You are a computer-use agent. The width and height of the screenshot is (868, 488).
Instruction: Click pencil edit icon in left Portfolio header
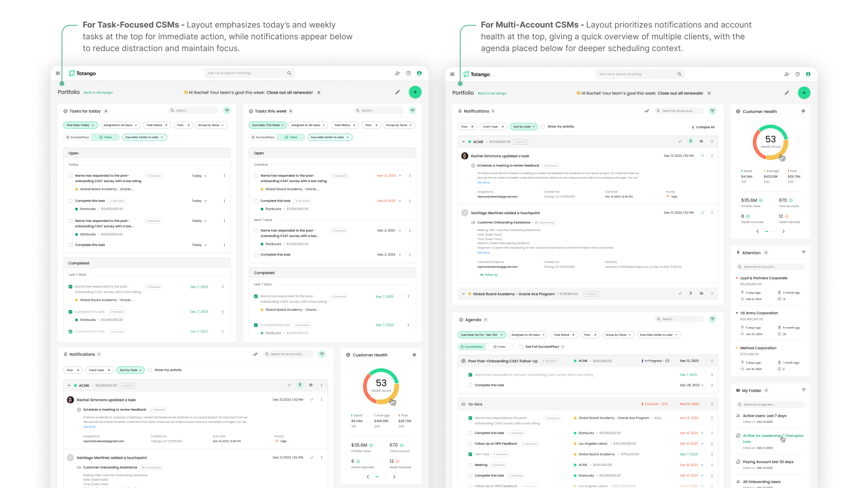[x=398, y=92]
